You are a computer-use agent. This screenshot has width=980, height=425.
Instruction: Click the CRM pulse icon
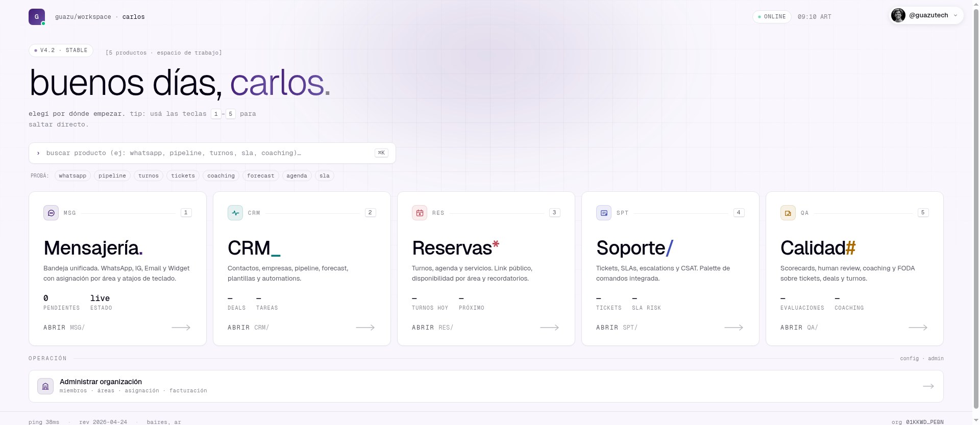click(235, 213)
